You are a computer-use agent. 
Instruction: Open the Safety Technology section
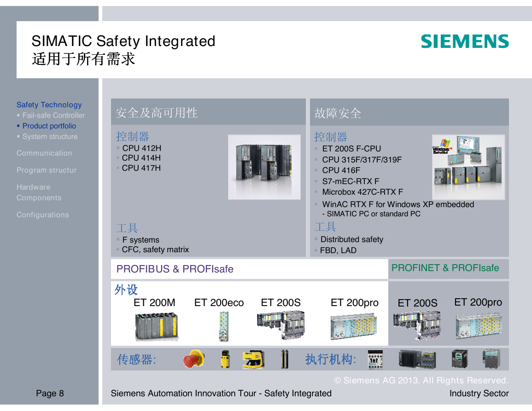pos(49,105)
